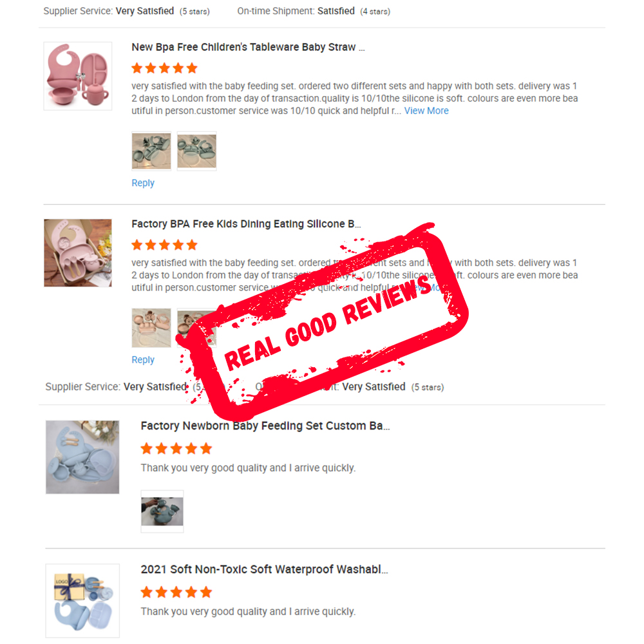Click Reply under the second review
644x644 pixels.
coord(143,360)
